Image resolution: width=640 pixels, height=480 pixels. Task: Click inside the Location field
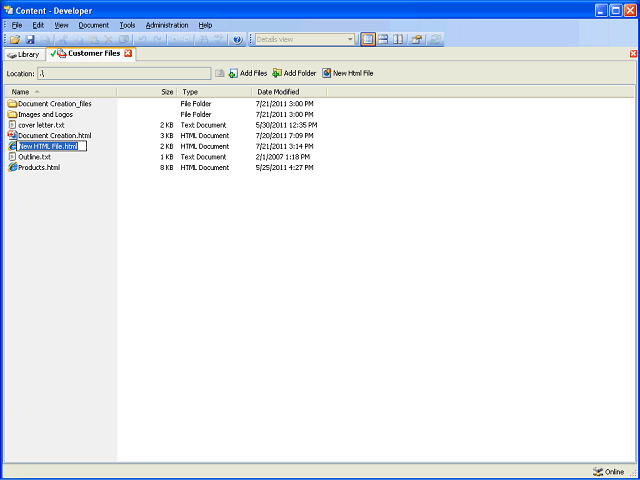[x=124, y=73]
